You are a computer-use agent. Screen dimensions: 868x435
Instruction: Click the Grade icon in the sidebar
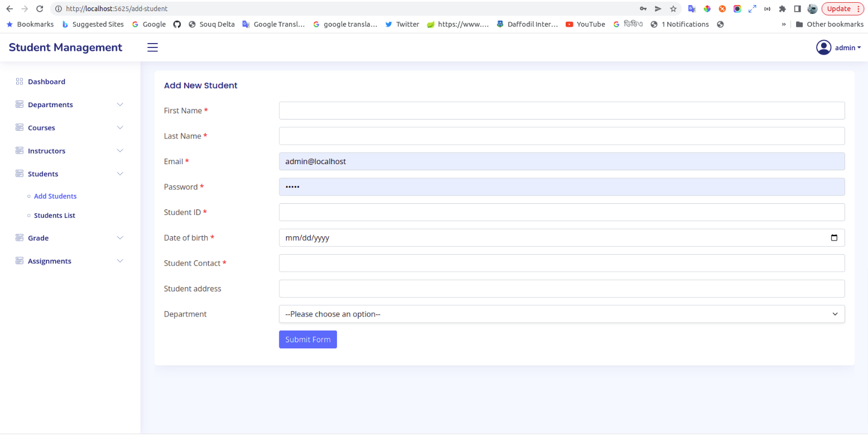click(18, 237)
